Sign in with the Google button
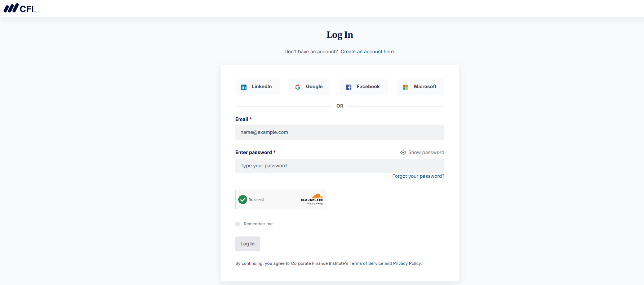This screenshot has width=644, height=285. tap(310, 87)
